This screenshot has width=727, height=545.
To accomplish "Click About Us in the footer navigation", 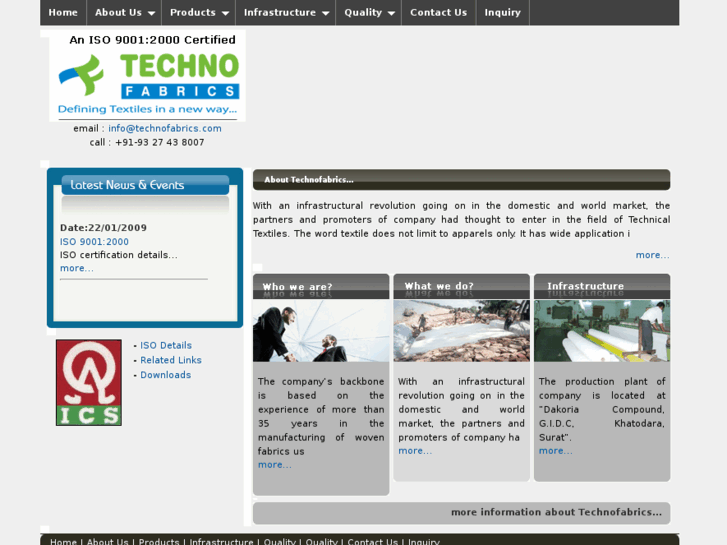I will tap(108, 541).
